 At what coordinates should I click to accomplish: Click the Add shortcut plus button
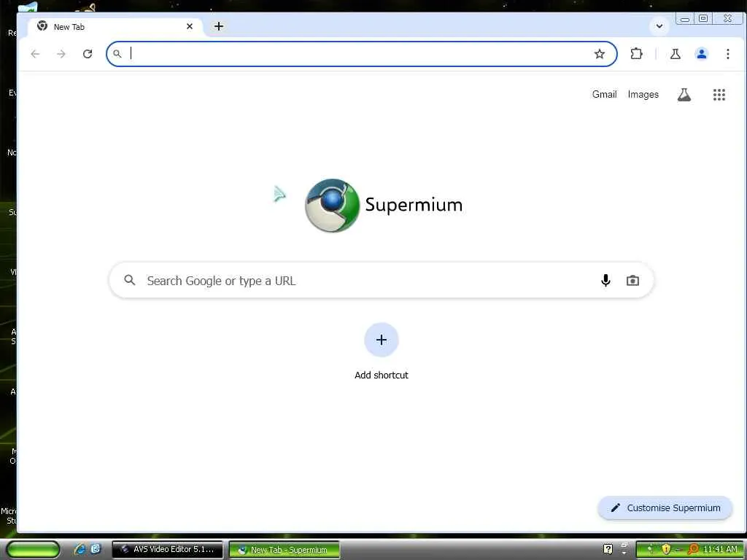click(x=381, y=340)
